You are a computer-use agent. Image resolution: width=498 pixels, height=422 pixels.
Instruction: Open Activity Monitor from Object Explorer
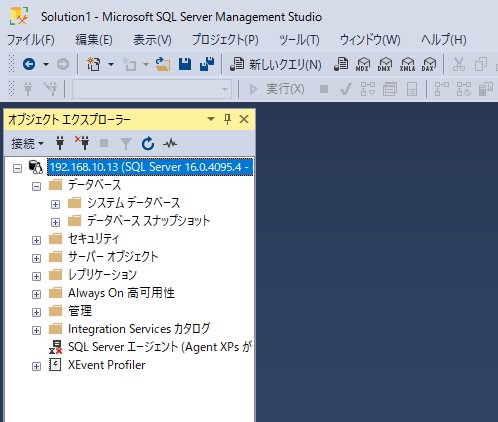[170, 144]
